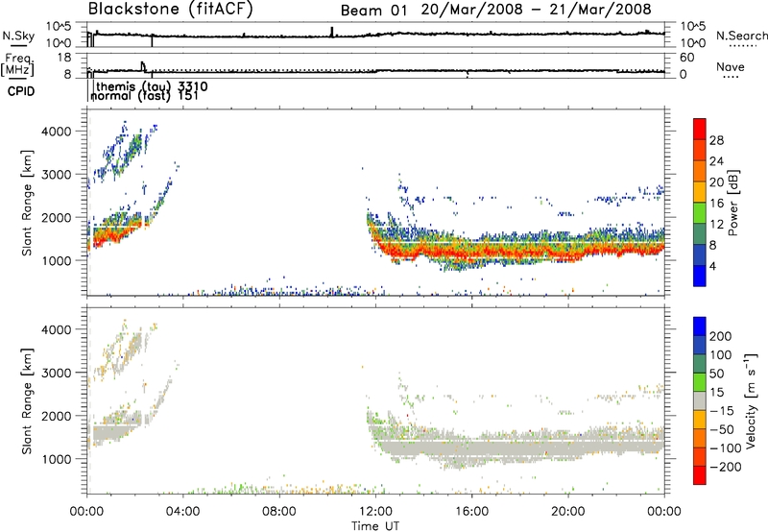Click the 'Freq. [MHz]' axis label

point(18,64)
